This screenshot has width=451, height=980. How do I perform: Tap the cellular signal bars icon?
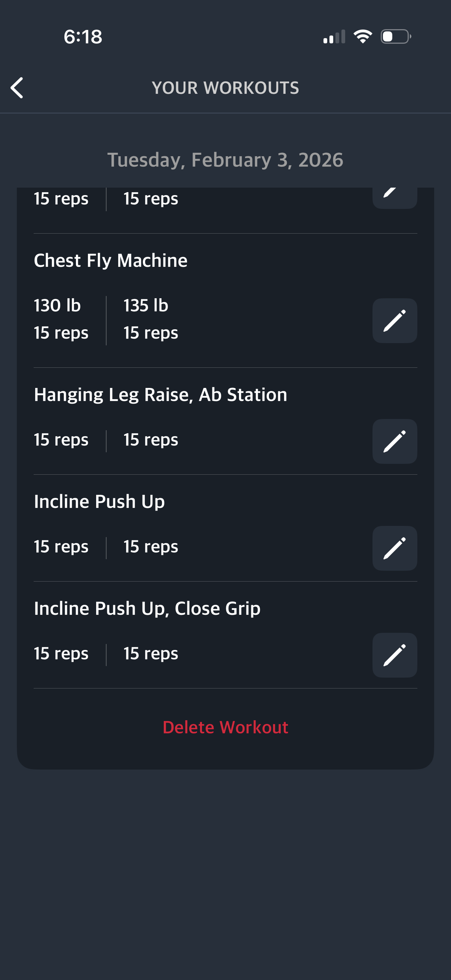[334, 37]
